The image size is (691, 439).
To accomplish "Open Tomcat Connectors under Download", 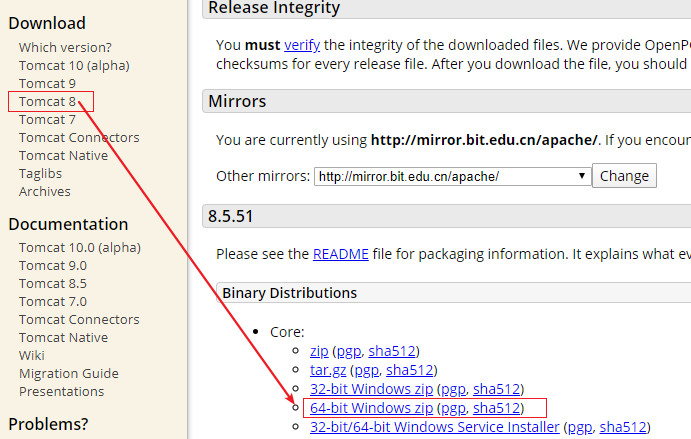I will 79,138.
